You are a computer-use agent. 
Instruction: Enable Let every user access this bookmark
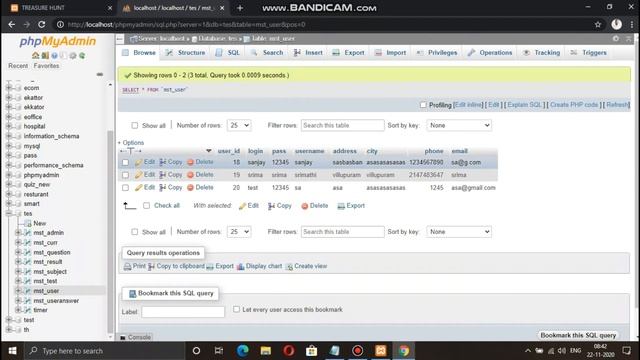point(236,309)
